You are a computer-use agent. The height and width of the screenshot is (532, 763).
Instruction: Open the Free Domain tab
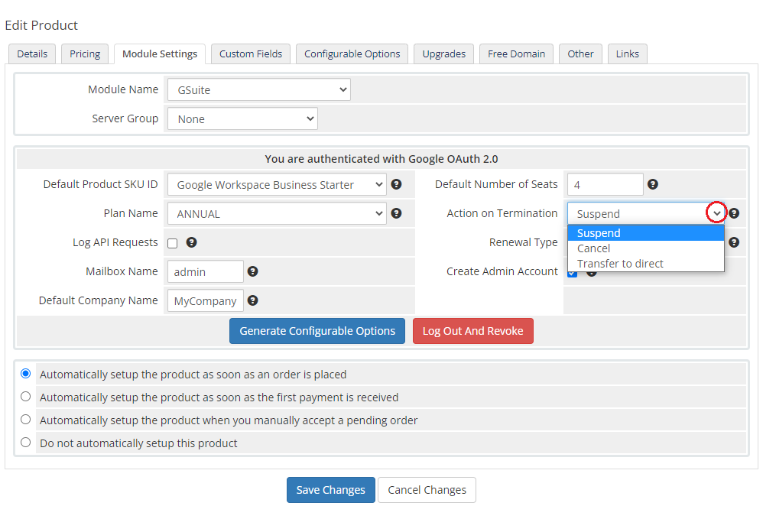click(x=516, y=54)
